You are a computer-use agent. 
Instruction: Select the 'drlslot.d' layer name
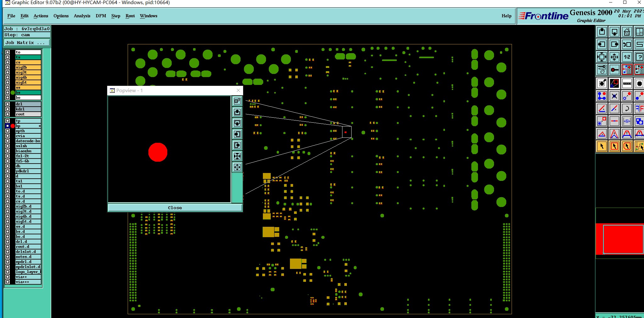click(28, 252)
